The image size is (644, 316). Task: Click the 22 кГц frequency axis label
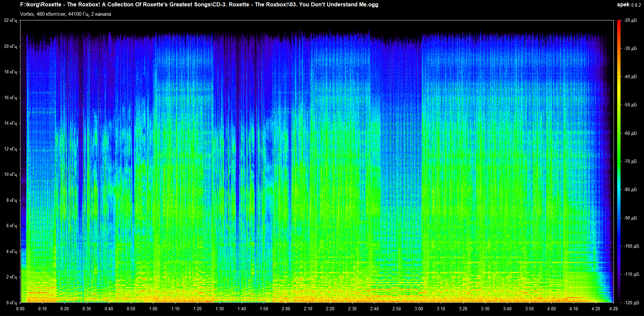coord(10,20)
